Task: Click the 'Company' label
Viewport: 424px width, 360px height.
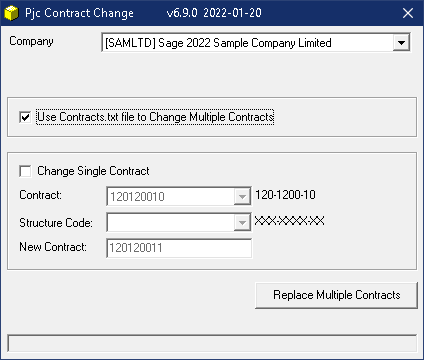Action: pos(31,41)
